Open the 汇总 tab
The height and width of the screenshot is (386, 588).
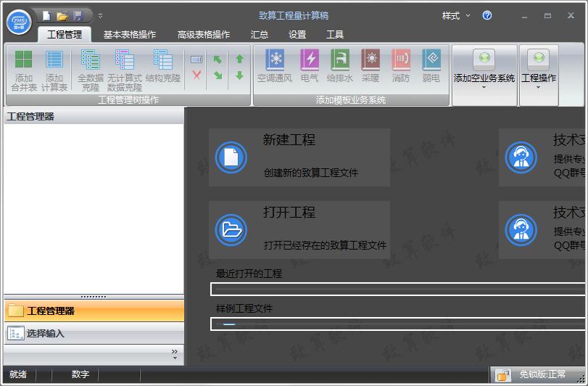(259, 35)
